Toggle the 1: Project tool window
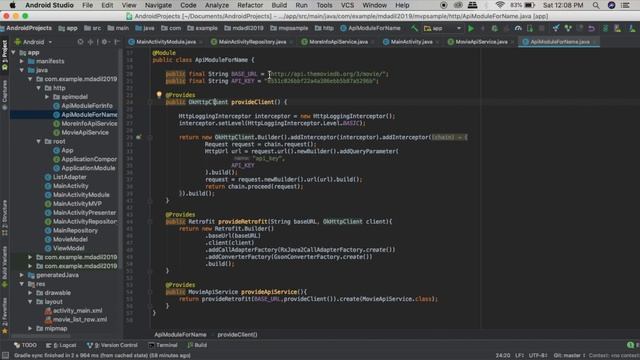The width and height of the screenshot is (640, 360). click(4, 55)
